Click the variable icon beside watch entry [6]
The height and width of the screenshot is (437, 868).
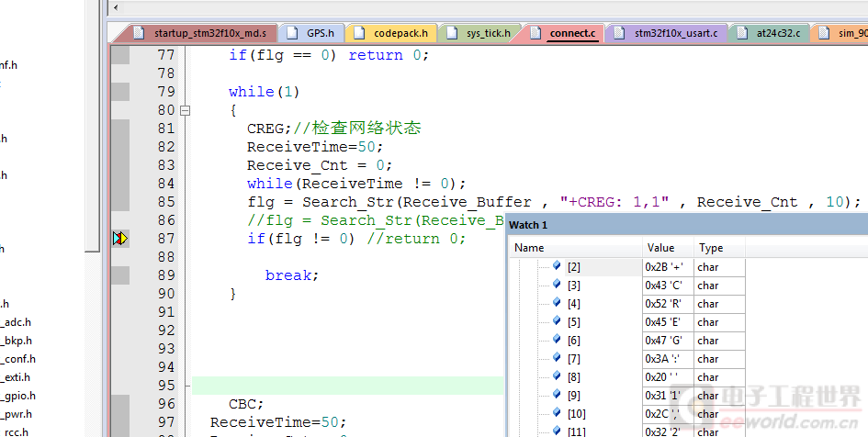557,339
